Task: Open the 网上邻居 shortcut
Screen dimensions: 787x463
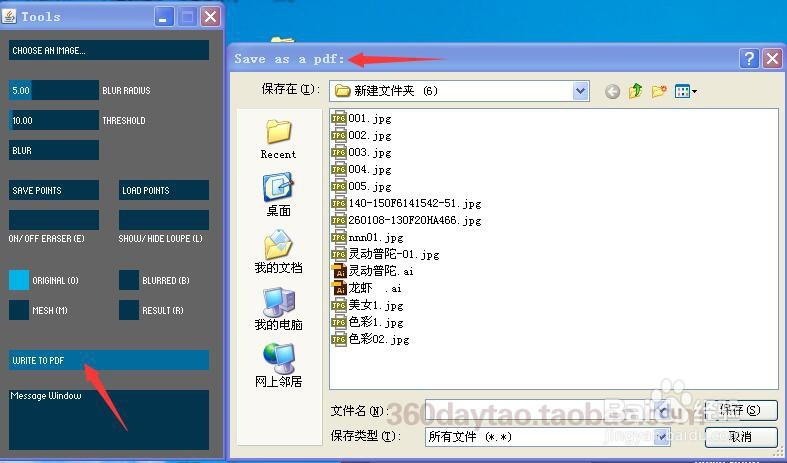Action: (x=278, y=366)
